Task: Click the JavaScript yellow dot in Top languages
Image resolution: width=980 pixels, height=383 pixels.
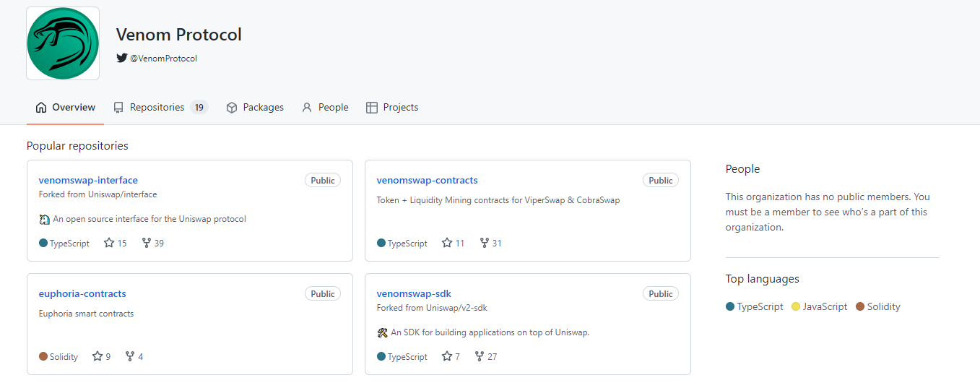Action: tap(796, 306)
